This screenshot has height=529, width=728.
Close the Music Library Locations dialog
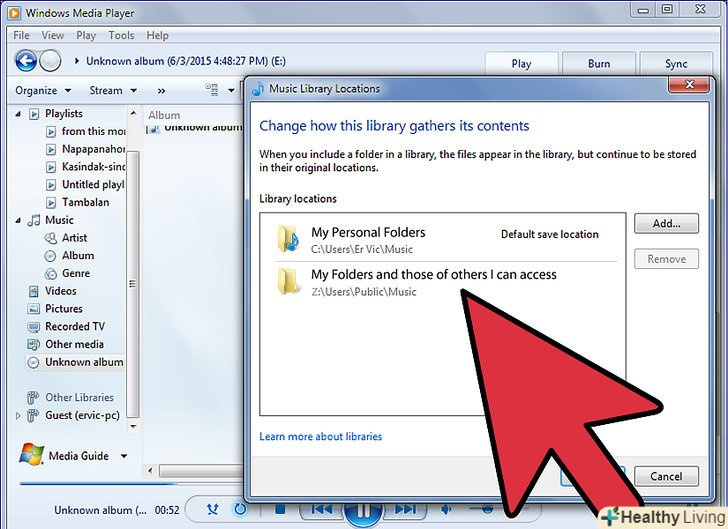coord(689,85)
